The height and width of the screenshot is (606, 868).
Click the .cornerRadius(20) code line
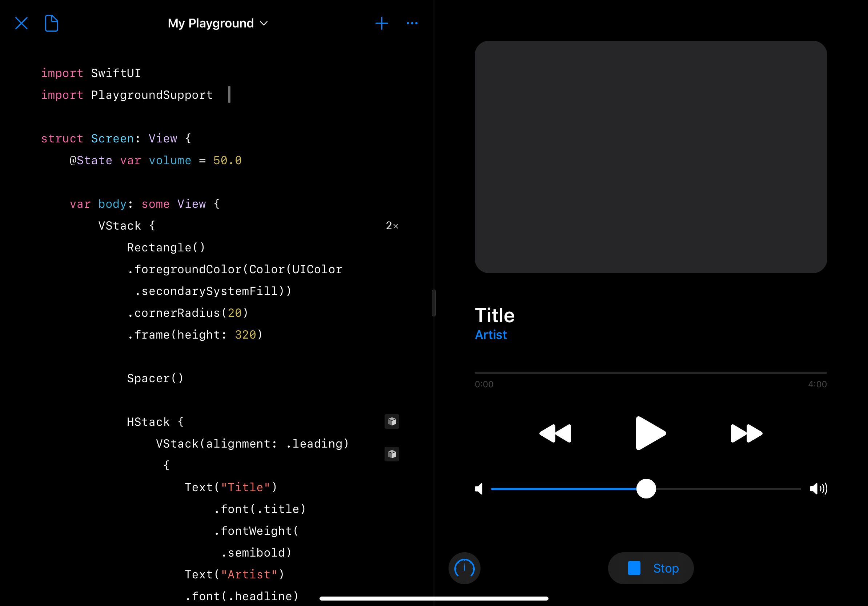[x=188, y=313]
